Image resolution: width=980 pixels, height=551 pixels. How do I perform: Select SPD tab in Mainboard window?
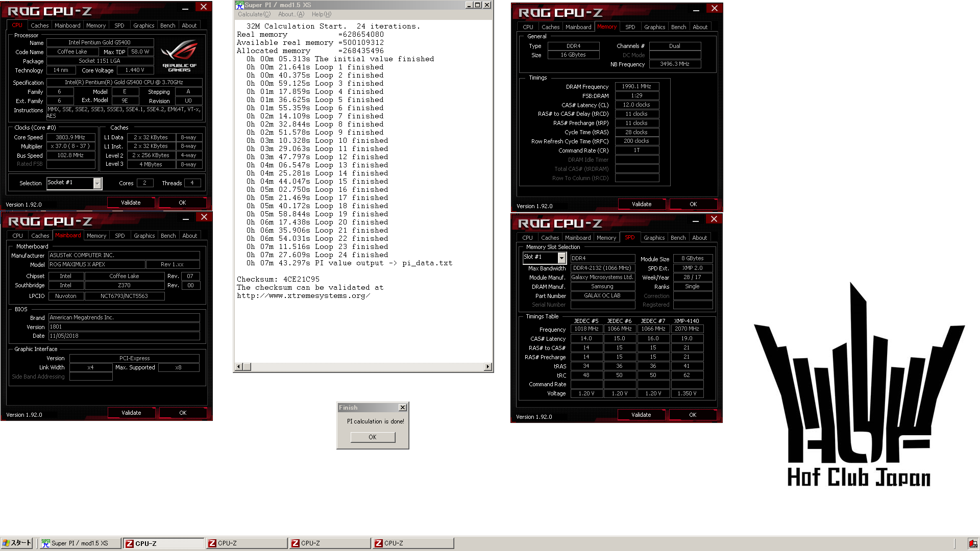point(119,236)
